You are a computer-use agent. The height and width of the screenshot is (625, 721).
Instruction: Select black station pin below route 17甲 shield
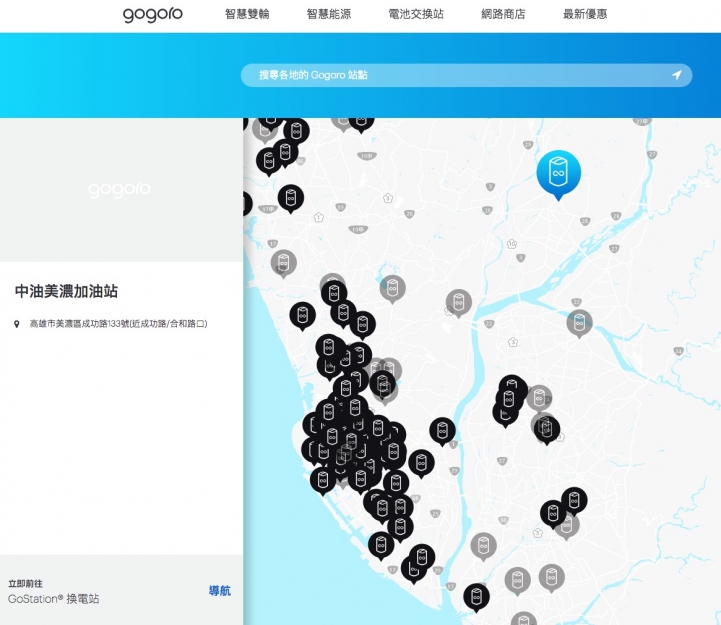click(291, 199)
